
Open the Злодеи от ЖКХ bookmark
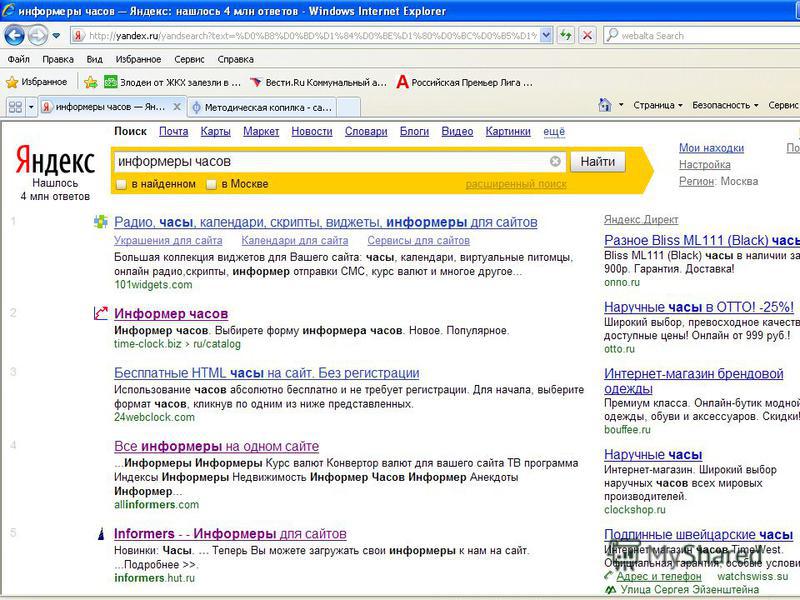[172, 82]
